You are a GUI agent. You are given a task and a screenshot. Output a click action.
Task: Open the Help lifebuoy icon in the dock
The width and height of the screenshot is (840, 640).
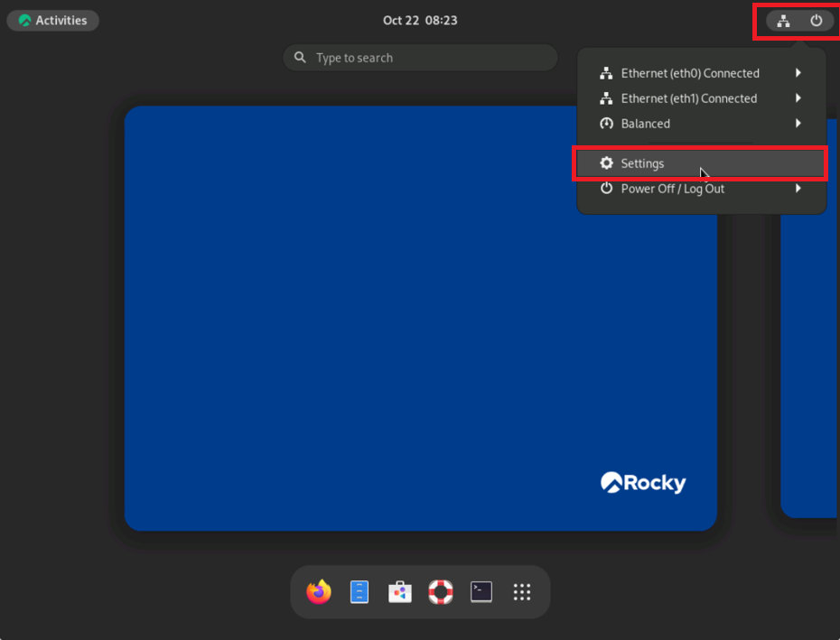[441, 592]
